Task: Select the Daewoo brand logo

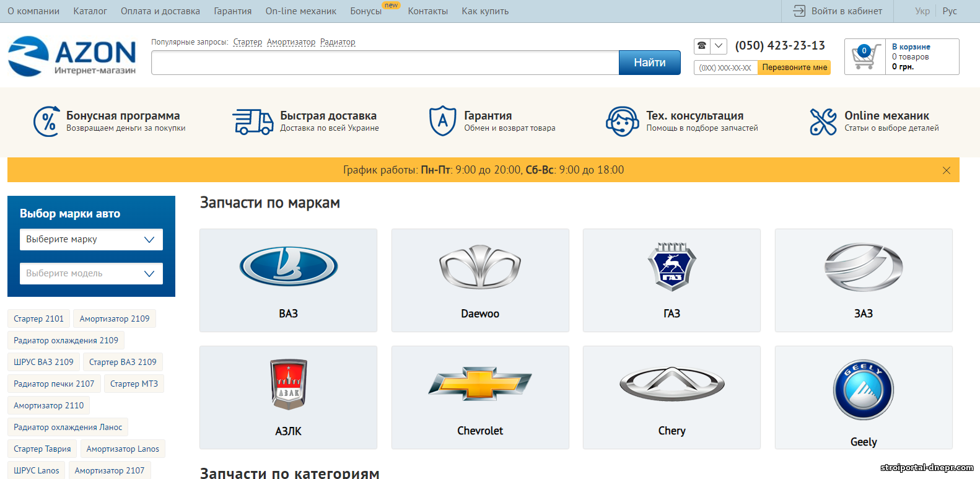Action: tap(480, 267)
